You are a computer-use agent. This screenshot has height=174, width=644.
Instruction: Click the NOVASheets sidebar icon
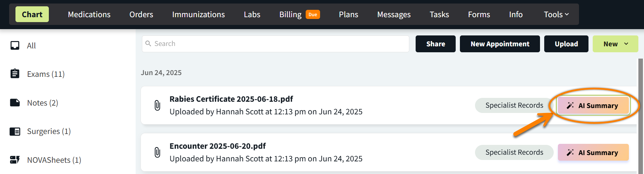(x=15, y=160)
